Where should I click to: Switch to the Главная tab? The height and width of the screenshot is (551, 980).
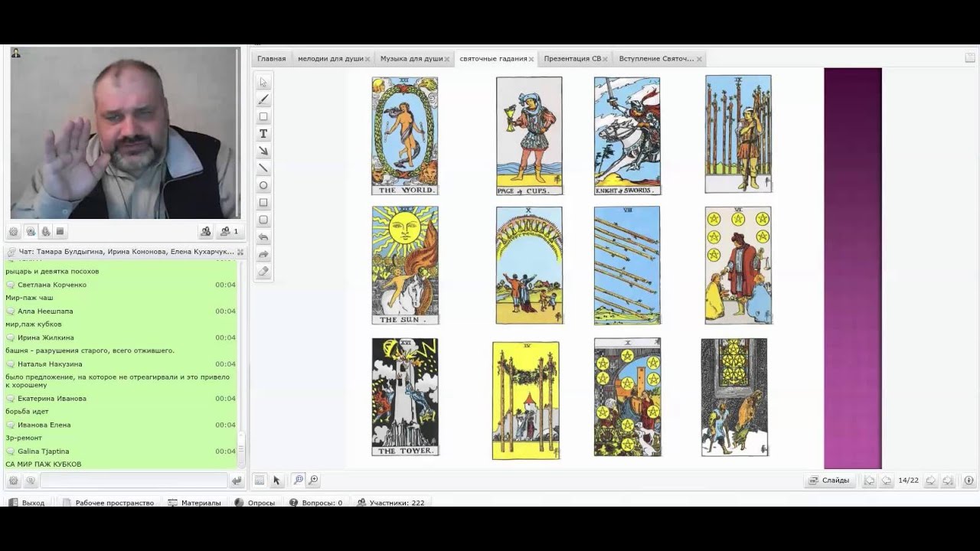coord(271,58)
